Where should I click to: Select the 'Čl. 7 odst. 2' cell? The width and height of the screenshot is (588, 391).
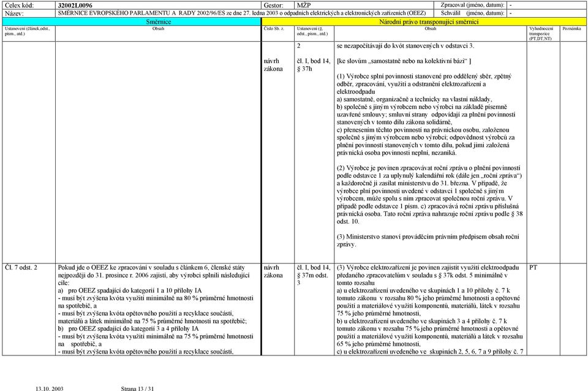(21, 268)
